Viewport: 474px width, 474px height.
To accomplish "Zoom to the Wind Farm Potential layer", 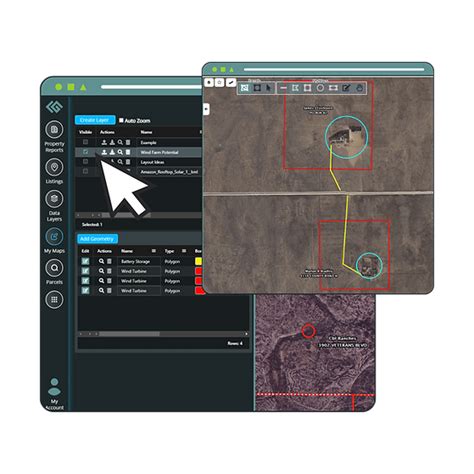I will [x=120, y=152].
